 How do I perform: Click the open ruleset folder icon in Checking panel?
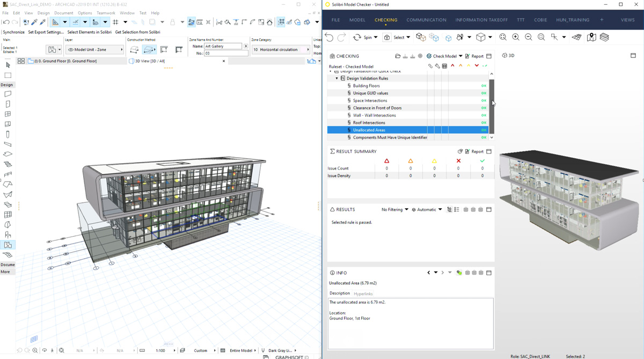[x=398, y=56]
